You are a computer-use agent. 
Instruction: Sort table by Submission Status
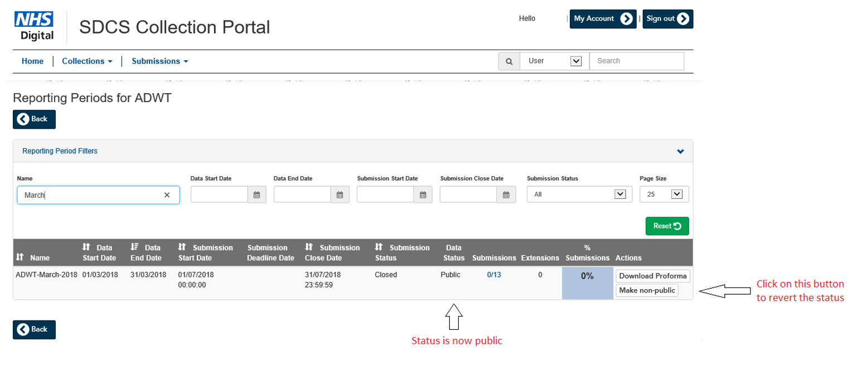pos(402,252)
